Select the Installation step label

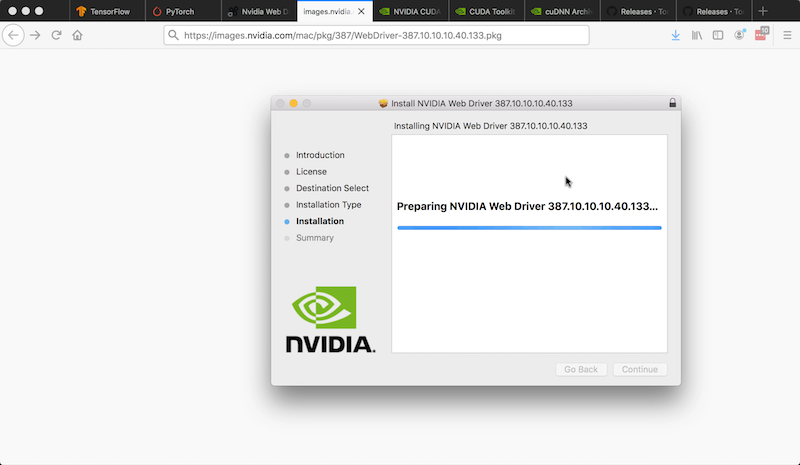pyautogui.click(x=320, y=221)
